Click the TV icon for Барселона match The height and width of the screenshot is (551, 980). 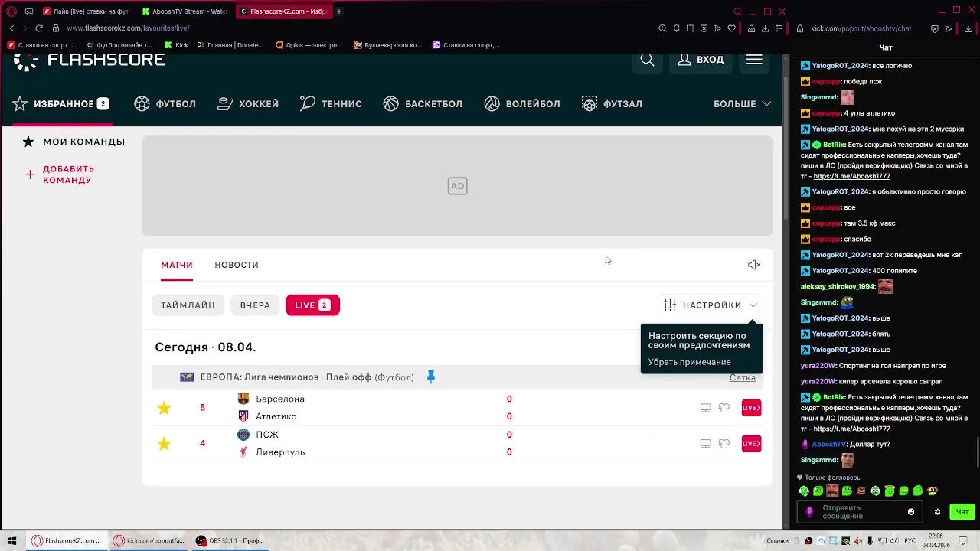tap(706, 408)
